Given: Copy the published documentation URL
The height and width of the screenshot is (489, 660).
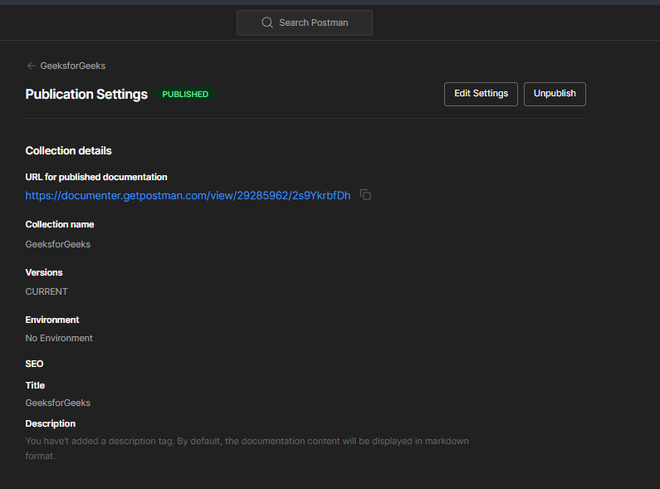Looking at the screenshot, I should tap(366, 195).
